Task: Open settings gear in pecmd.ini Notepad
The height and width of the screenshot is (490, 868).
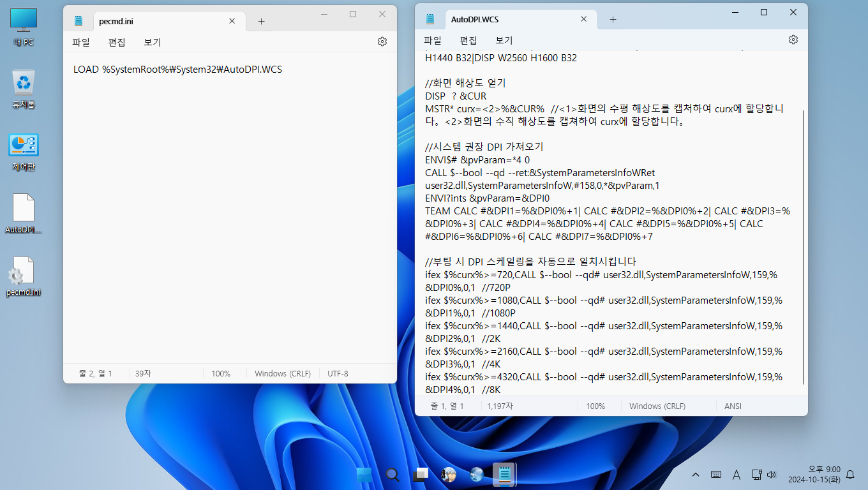Action: coord(382,41)
